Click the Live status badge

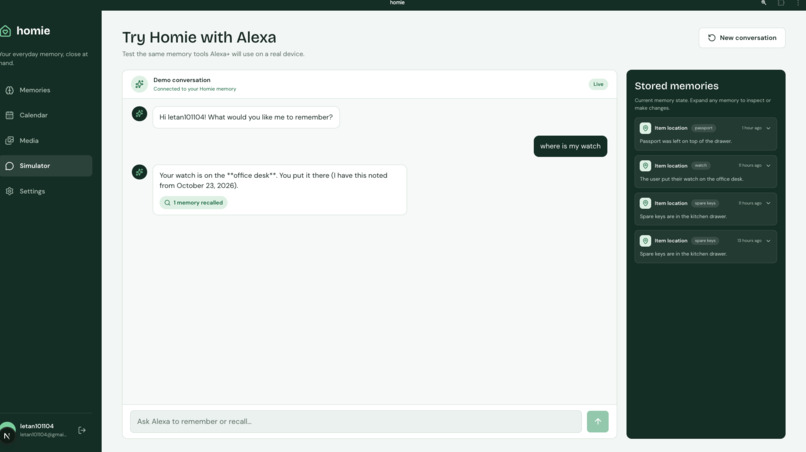pyautogui.click(x=598, y=84)
